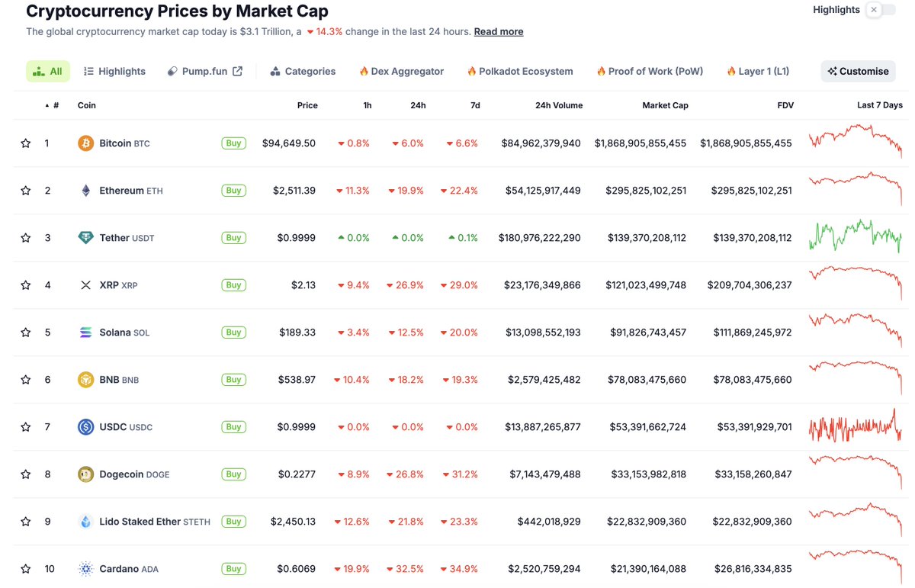Toggle the Highlights switch at top right
915x588 pixels.
(x=881, y=10)
